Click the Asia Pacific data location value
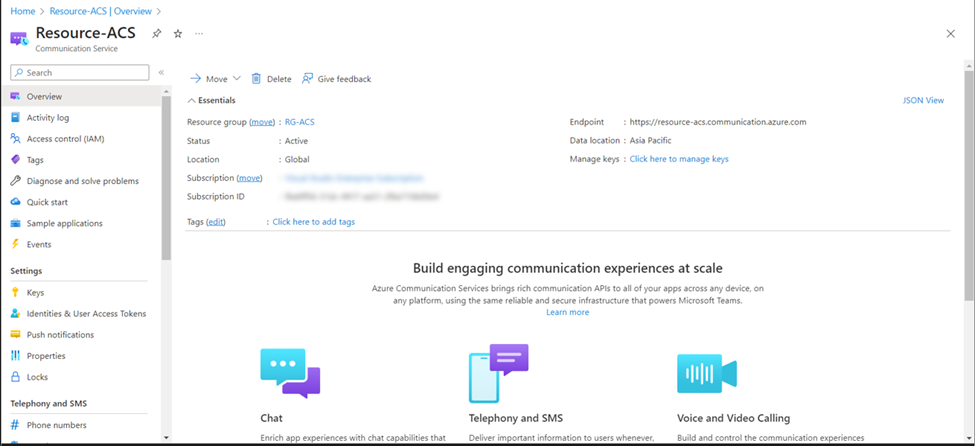 pyautogui.click(x=650, y=141)
